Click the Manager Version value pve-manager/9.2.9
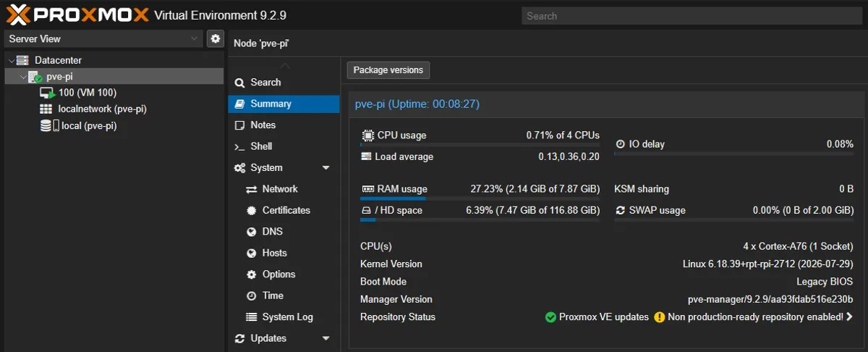This screenshot has width=868, height=352. [770, 299]
